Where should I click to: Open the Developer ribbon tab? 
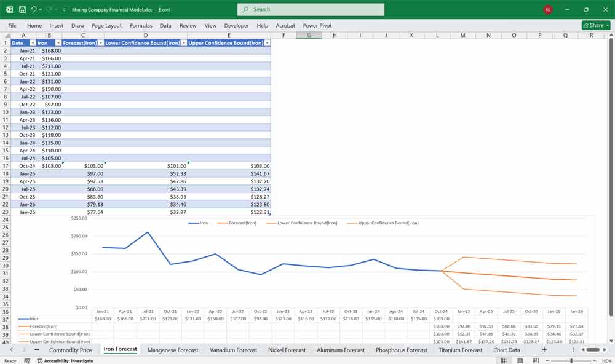(237, 25)
